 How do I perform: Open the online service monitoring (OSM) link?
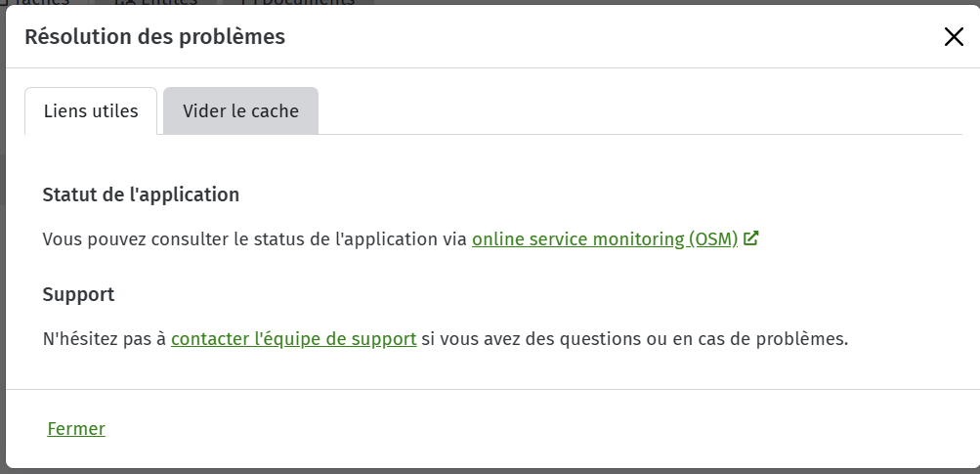click(605, 238)
